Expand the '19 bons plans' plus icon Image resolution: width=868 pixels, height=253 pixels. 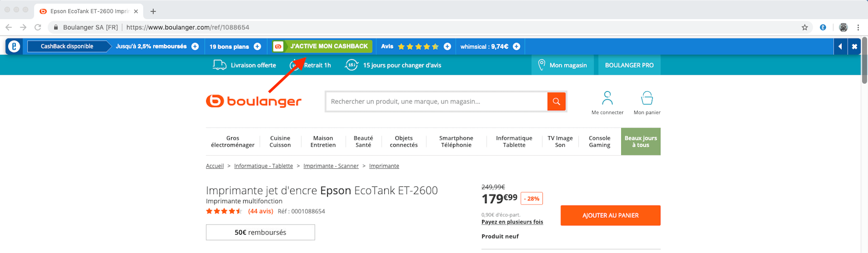click(x=257, y=46)
